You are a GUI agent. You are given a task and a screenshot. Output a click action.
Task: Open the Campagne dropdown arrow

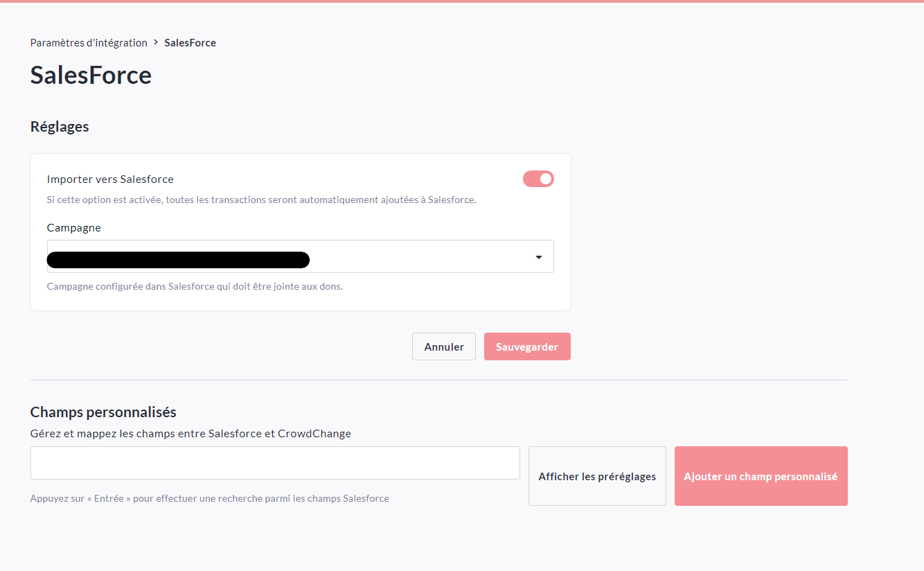pyautogui.click(x=539, y=257)
